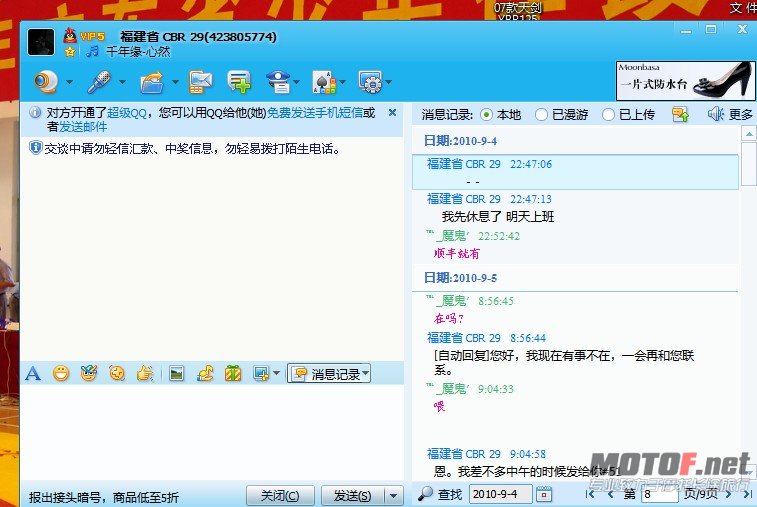Open the font settings letter A icon
The height and width of the screenshot is (507, 757).
(x=33, y=373)
